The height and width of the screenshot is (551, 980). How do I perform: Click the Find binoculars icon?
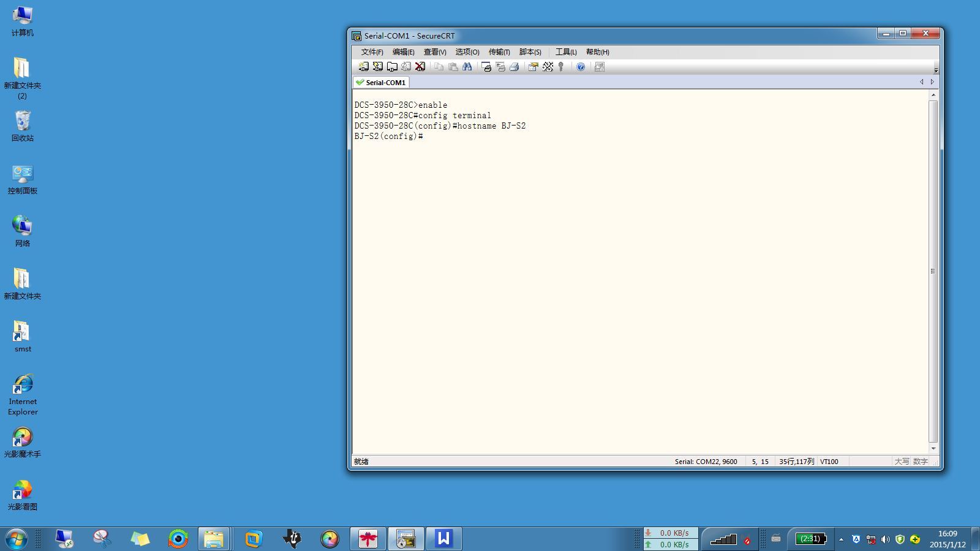(x=467, y=67)
